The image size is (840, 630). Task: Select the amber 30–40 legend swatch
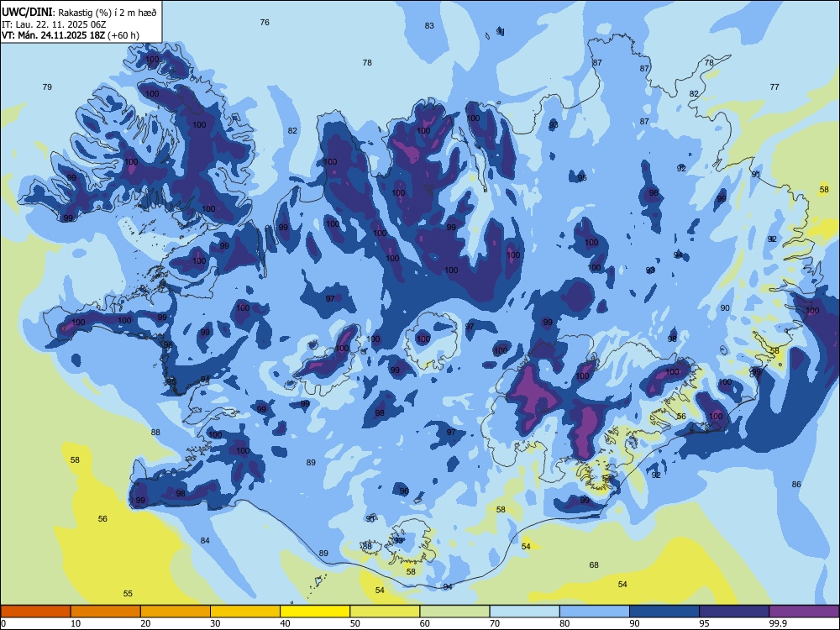point(245,612)
